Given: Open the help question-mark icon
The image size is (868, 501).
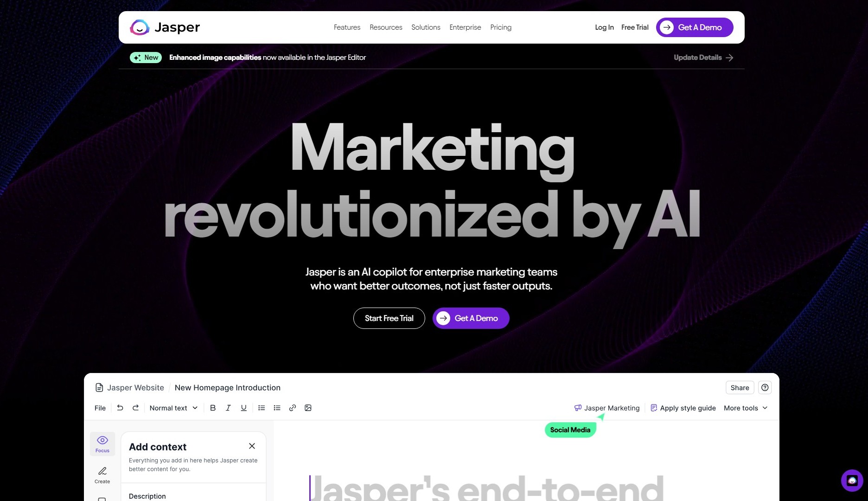Looking at the screenshot, I should pyautogui.click(x=765, y=388).
